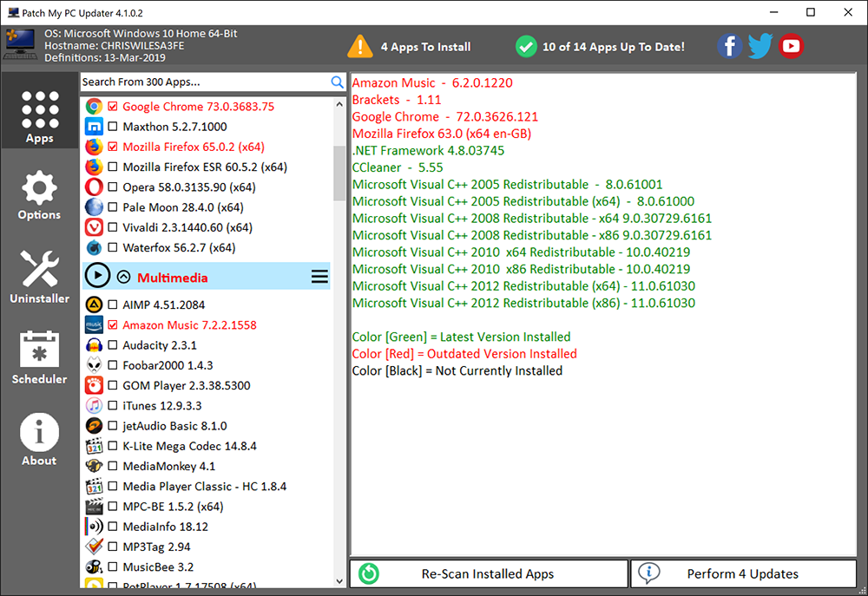
Task: Click Perform 4 Updates button
Action: point(743,573)
